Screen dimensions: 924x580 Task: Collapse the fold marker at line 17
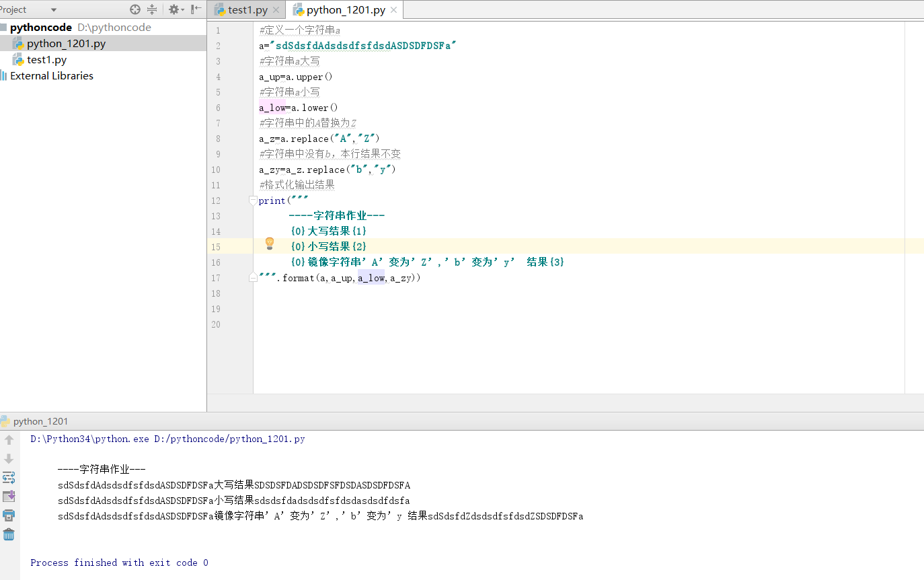point(253,277)
